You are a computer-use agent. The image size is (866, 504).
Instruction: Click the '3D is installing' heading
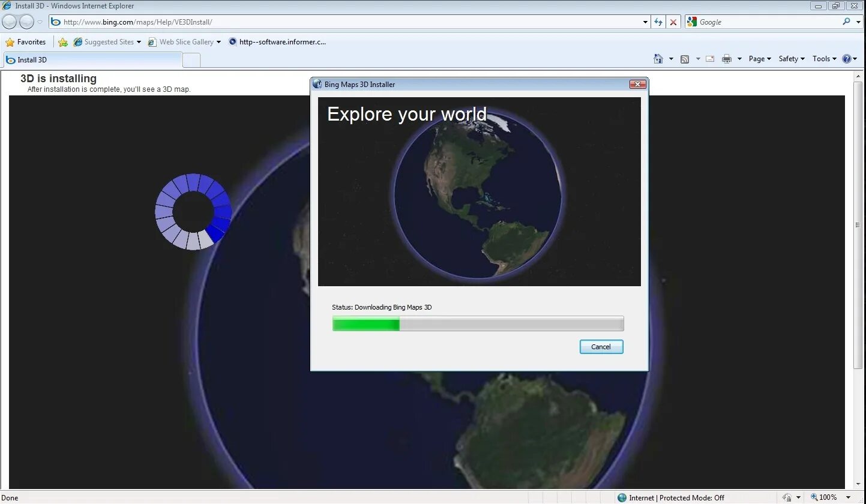58,79
